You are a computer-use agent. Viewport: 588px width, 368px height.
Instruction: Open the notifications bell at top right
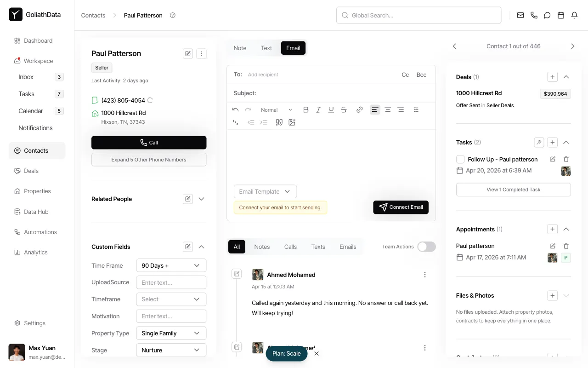pyautogui.click(x=574, y=15)
